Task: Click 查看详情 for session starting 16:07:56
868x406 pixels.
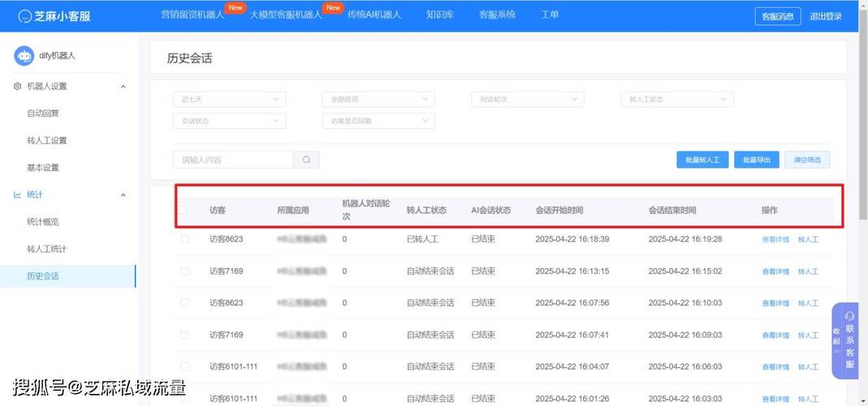Action: pyautogui.click(x=775, y=304)
